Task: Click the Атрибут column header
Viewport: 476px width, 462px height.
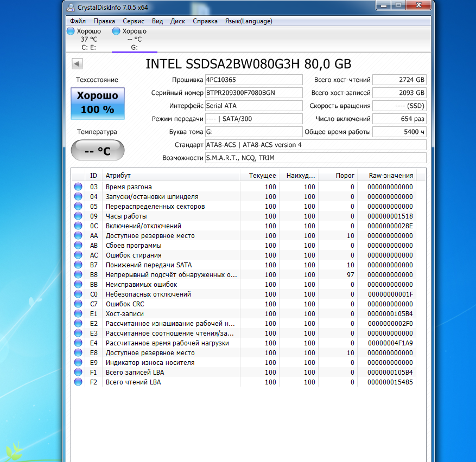Action: [x=171, y=176]
